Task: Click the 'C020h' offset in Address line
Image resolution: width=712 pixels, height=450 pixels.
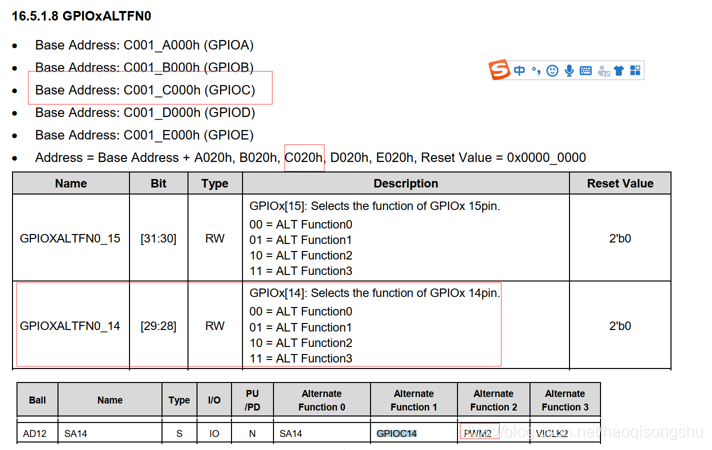Action: pyautogui.click(x=303, y=158)
